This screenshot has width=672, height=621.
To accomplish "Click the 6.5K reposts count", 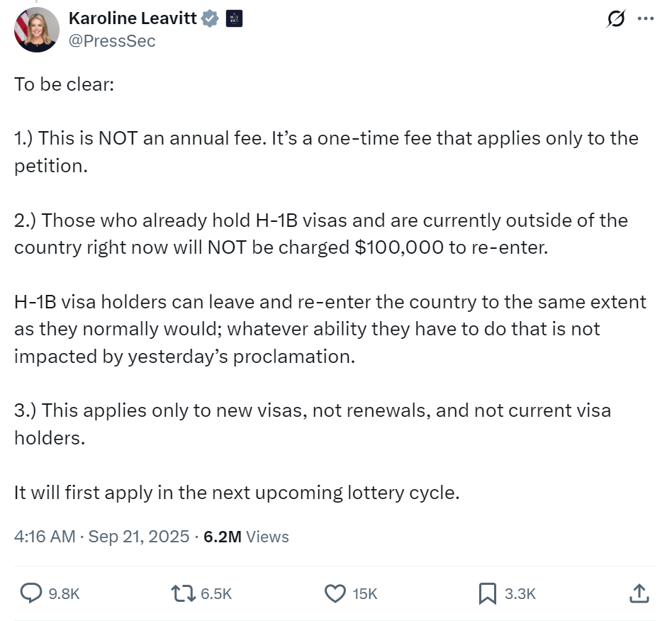I will coord(216,594).
